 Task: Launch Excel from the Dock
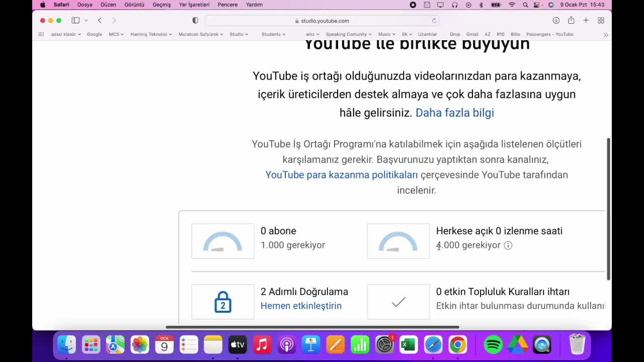click(x=409, y=345)
